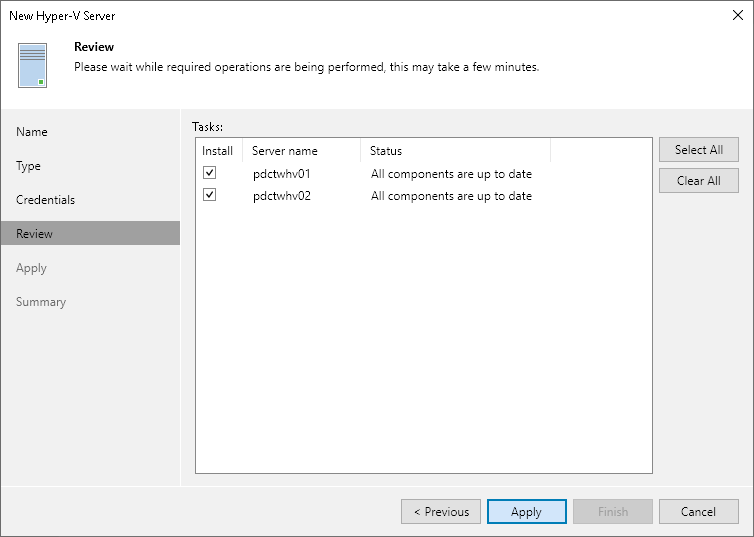This screenshot has height=537, width=754.
Task: Go back with the Previous button
Action: point(441,512)
